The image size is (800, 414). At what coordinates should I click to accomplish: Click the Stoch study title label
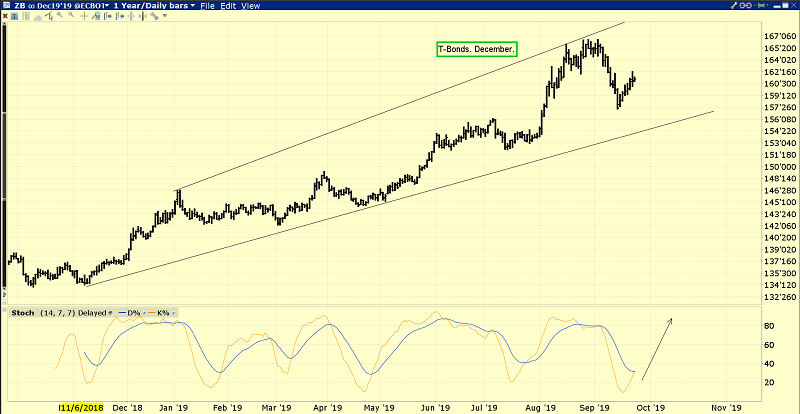tap(23, 312)
